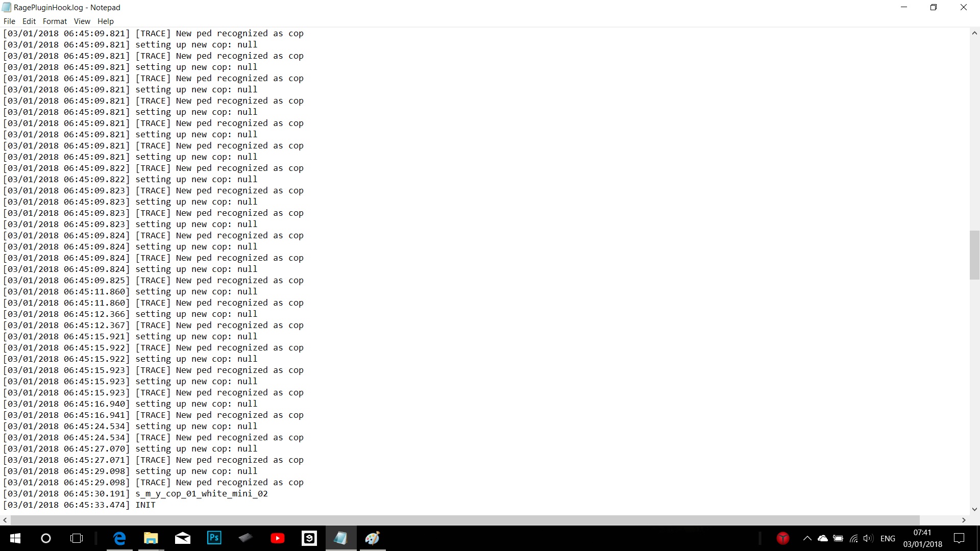Viewport: 980px width, 551px height.
Task: Open Cortana search circle
Action: pos(46,538)
